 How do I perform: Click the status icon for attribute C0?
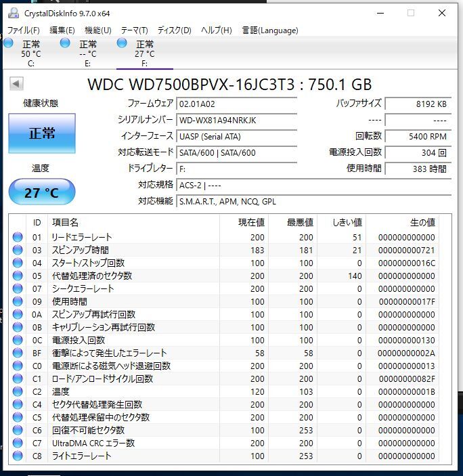click(18, 366)
